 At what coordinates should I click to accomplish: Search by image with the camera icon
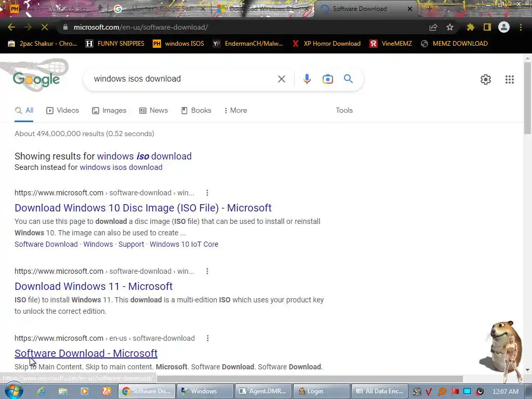tap(328, 79)
